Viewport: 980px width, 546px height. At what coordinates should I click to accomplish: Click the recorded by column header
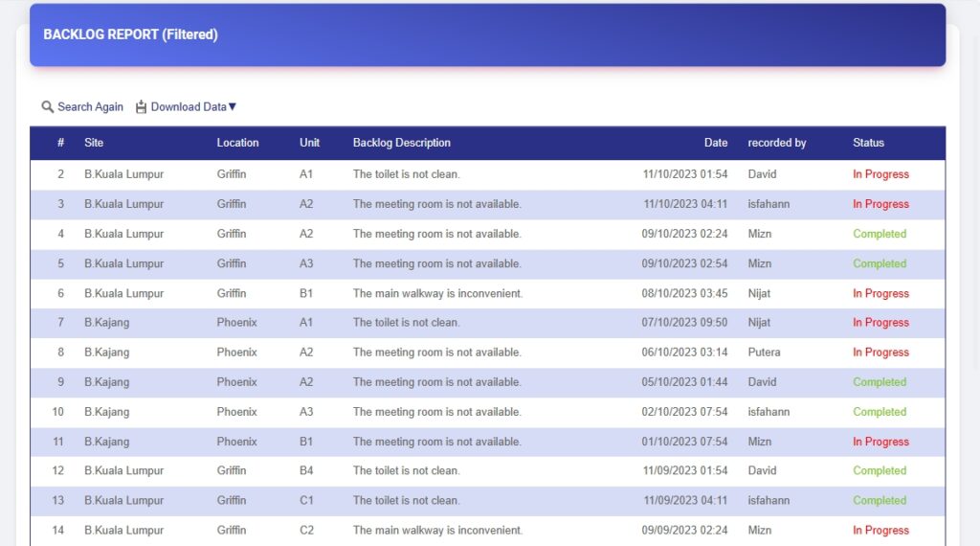click(x=777, y=143)
